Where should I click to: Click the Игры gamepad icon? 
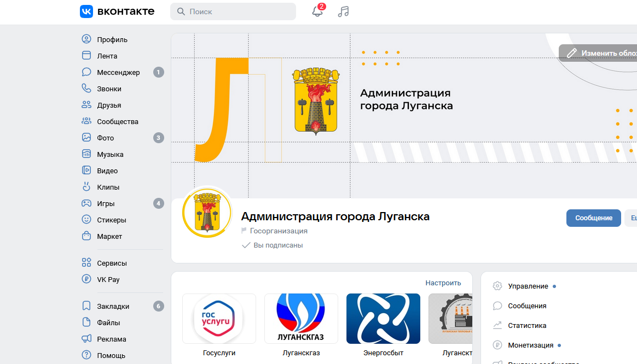[x=86, y=203]
